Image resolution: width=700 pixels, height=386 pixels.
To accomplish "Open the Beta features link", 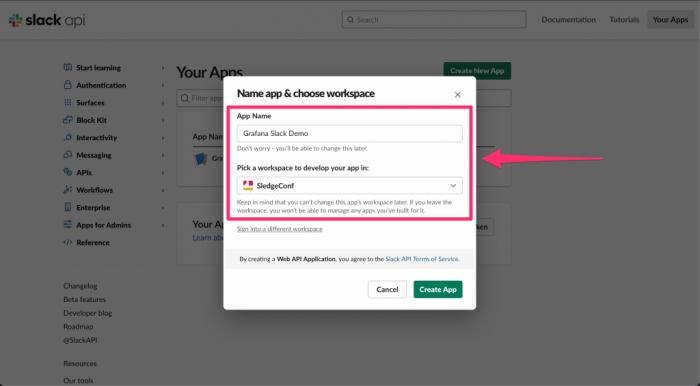I will [x=84, y=299].
